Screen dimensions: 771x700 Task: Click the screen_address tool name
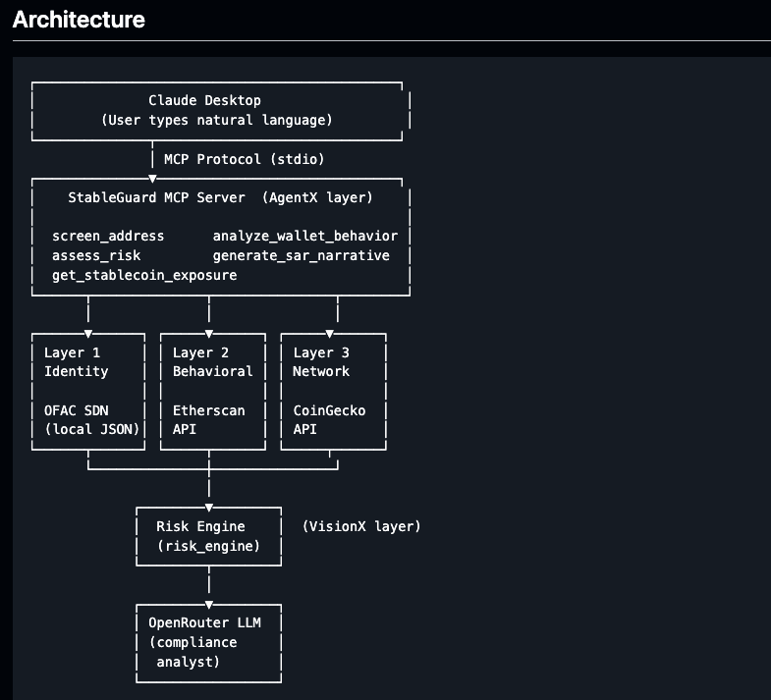(108, 236)
